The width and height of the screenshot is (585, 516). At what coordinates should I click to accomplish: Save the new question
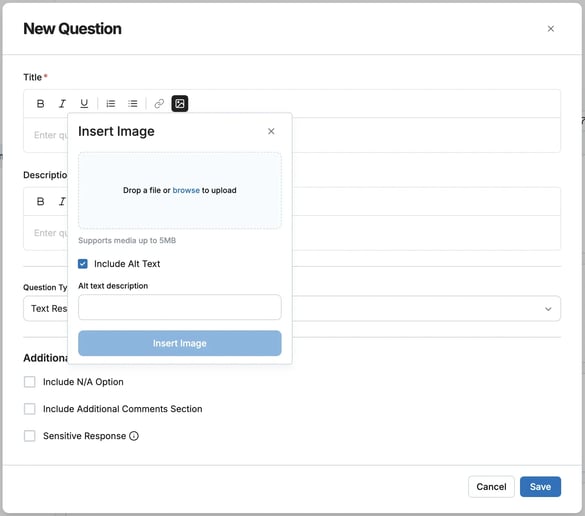pos(540,487)
